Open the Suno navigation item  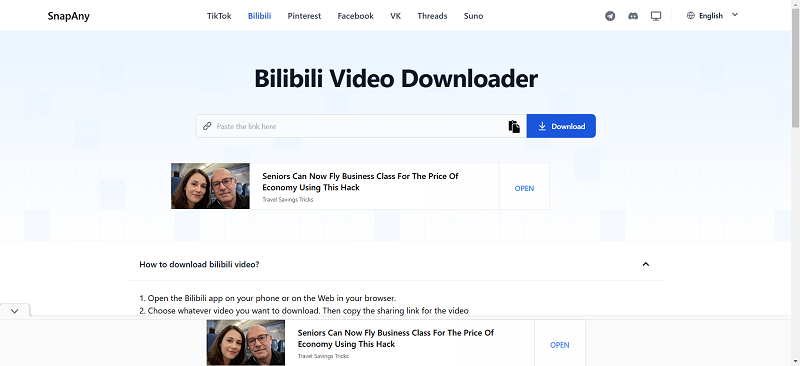(473, 16)
